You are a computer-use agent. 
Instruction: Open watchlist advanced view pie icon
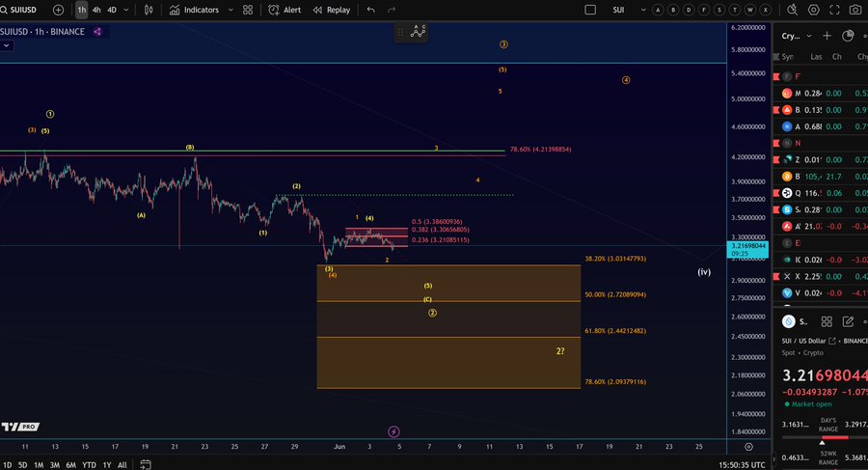[x=848, y=36]
